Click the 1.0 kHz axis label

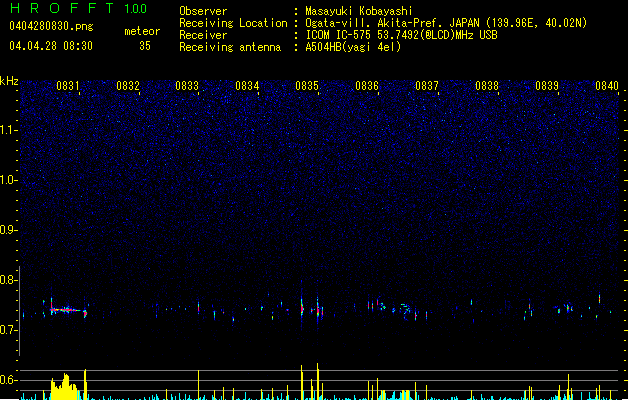coord(9,180)
